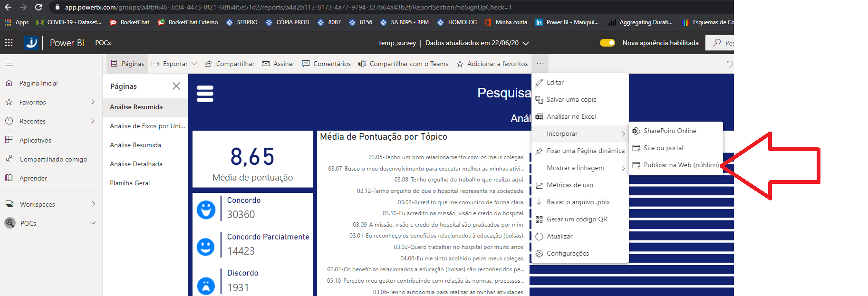Go back in the browser
Screen dimensions: 868x296
8,7
